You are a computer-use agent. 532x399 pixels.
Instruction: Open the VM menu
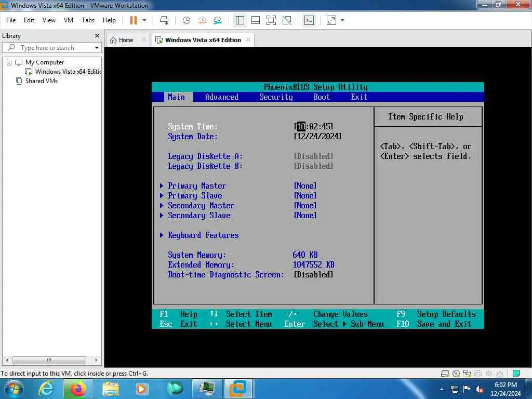coord(69,20)
